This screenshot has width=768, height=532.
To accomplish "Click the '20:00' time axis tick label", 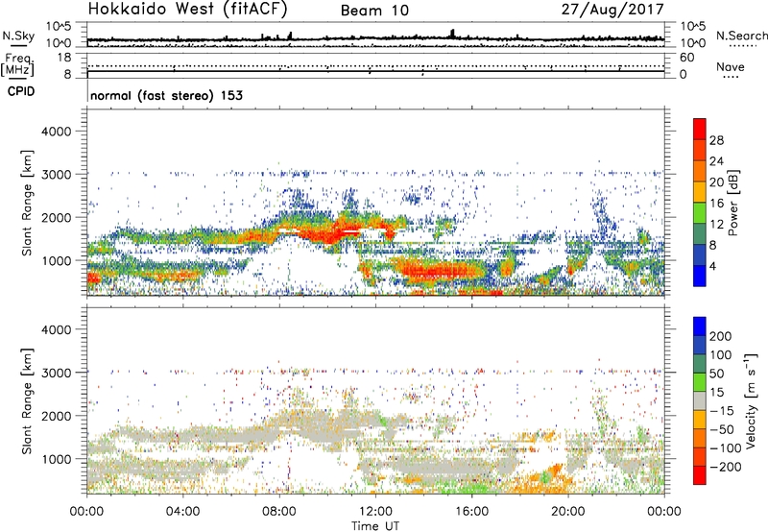I will tap(568, 512).
